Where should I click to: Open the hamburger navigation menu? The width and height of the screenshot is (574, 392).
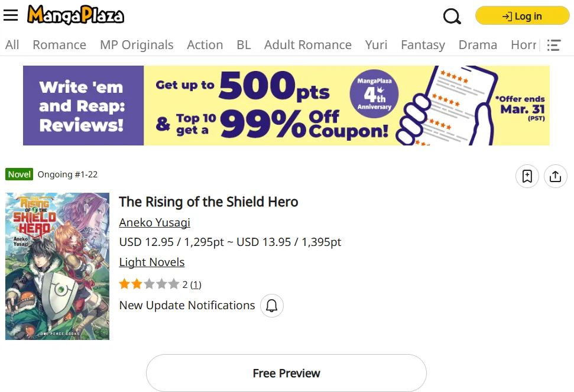coord(11,15)
